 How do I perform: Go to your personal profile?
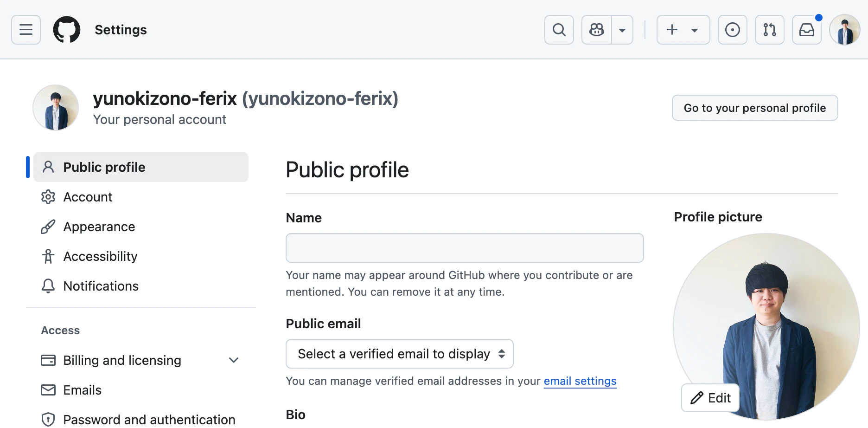click(x=755, y=108)
